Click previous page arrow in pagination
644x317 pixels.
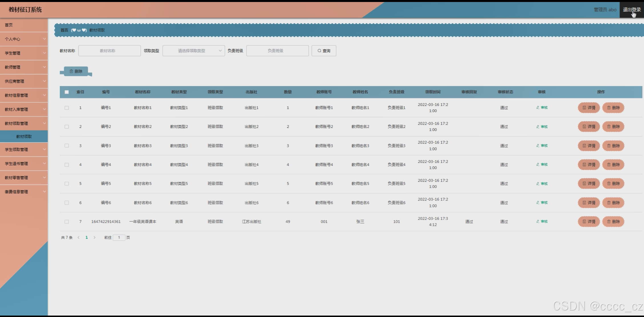coord(78,237)
